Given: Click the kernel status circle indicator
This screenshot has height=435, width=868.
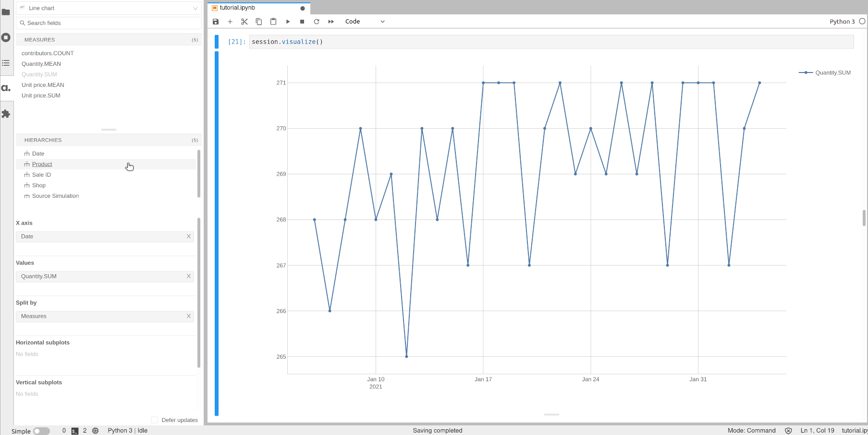Looking at the screenshot, I should [862, 21].
